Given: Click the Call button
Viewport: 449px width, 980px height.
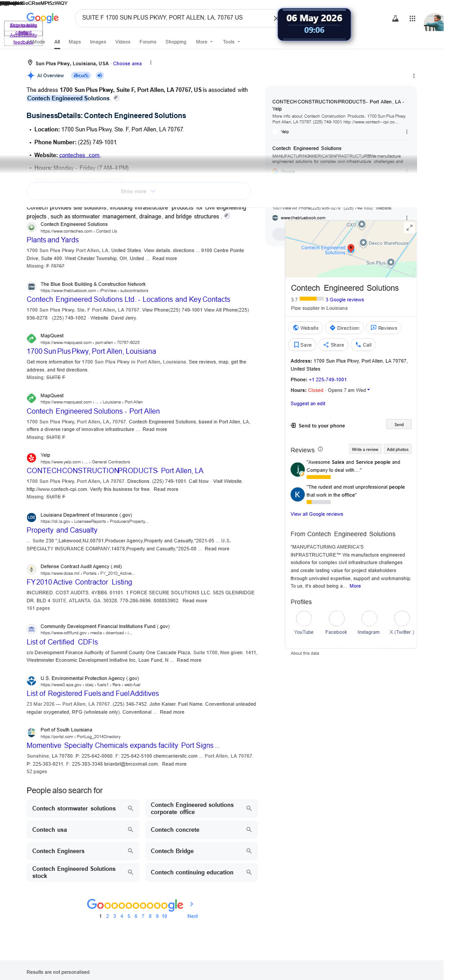Looking at the screenshot, I should pos(363,345).
